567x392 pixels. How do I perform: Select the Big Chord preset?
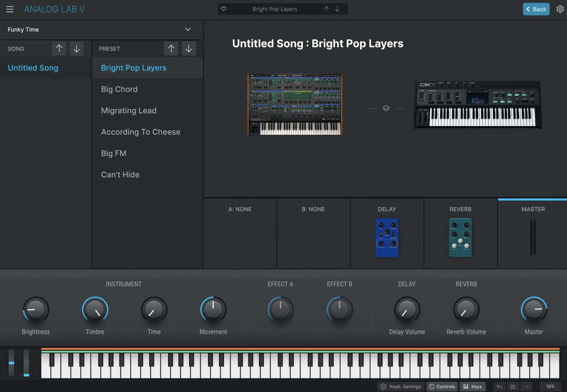click(147, 89)
